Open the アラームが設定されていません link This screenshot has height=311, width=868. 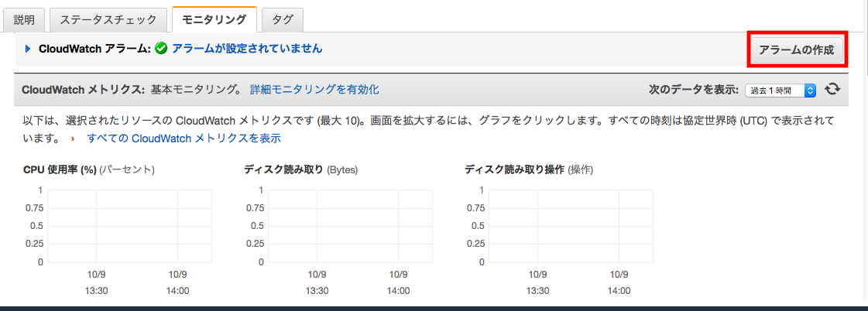click(247, 49)
